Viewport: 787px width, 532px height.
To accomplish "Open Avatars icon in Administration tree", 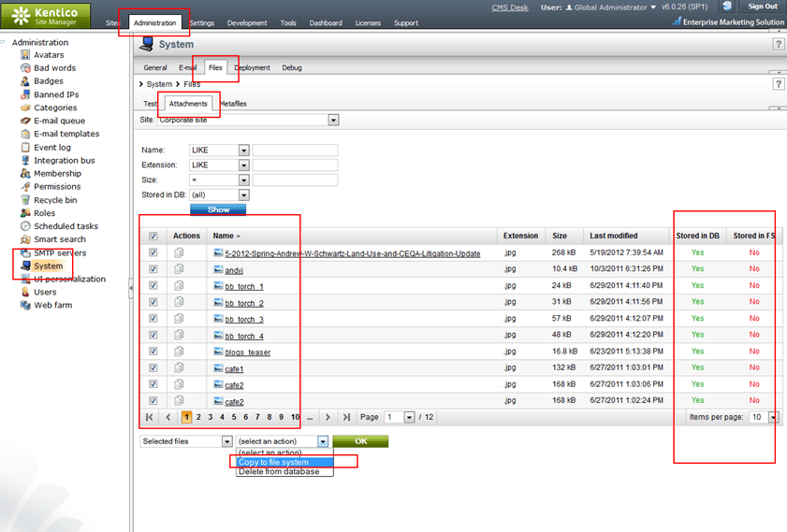I will pos(25,54).
